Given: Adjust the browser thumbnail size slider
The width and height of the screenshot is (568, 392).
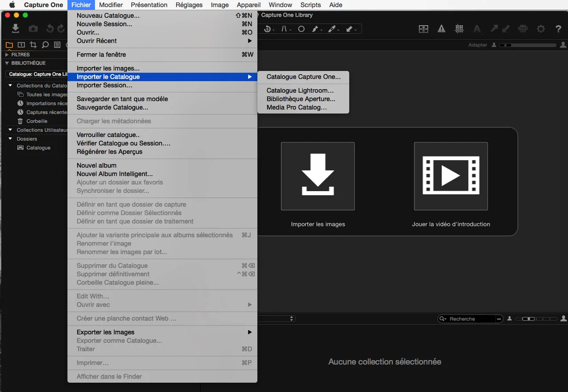Looking at the screenshot, I should point(536,319).
